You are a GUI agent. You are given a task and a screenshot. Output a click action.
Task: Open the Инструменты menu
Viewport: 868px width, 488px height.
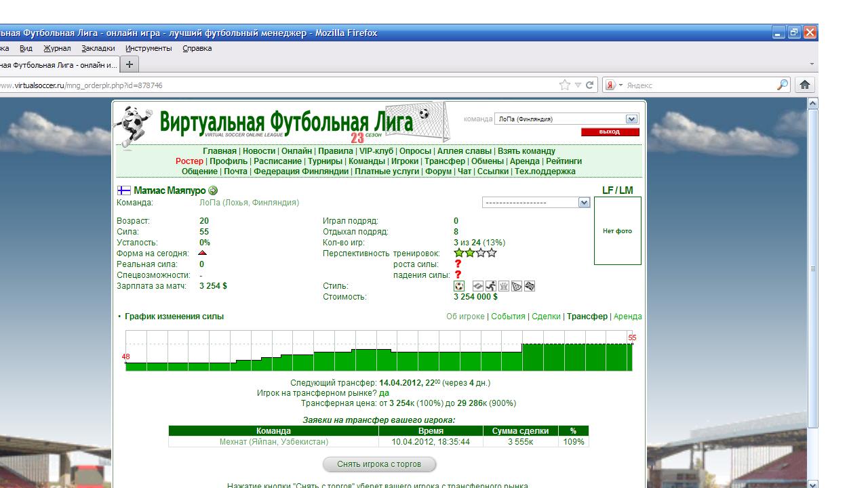coord(149,49)
